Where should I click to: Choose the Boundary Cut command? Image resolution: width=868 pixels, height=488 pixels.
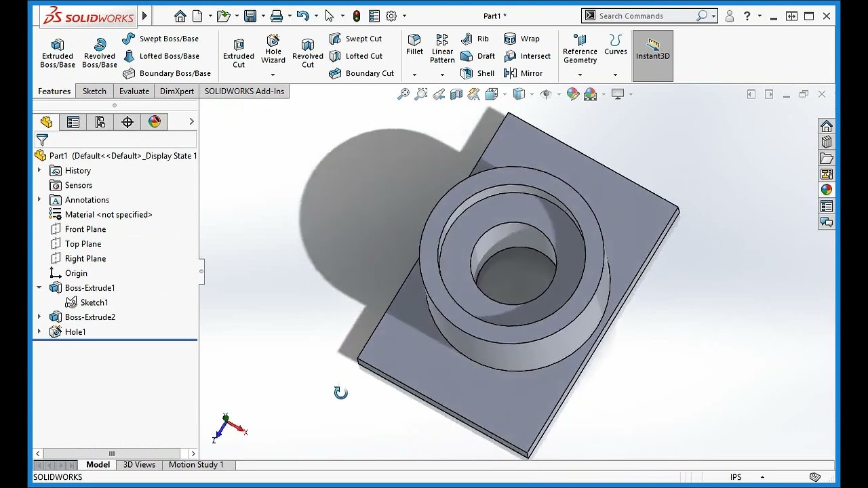point(361,73)
